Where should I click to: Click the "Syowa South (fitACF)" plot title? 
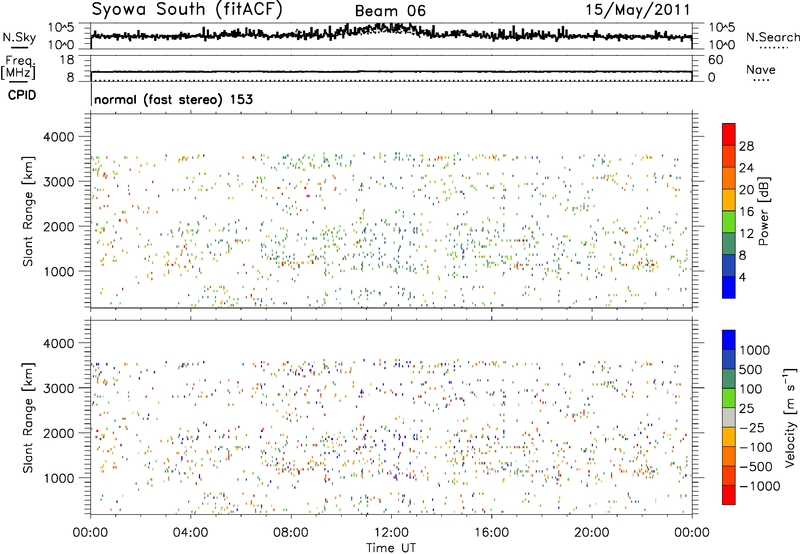point(186,9)
